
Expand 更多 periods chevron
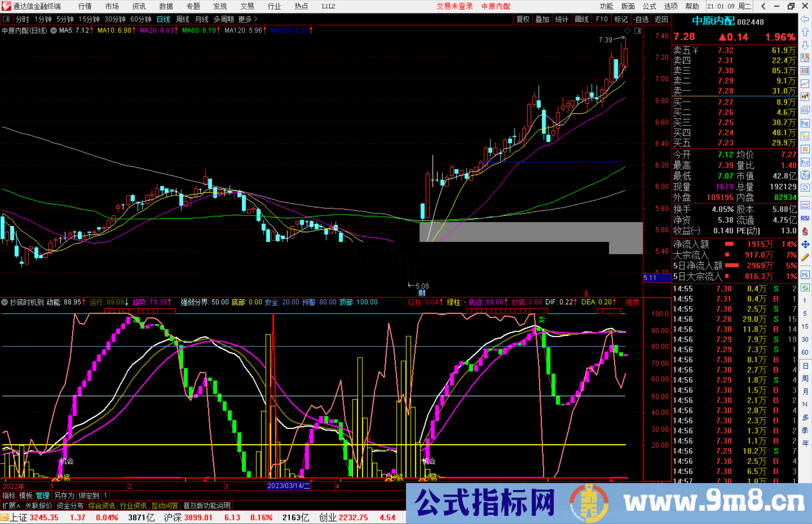pos(256,19)
